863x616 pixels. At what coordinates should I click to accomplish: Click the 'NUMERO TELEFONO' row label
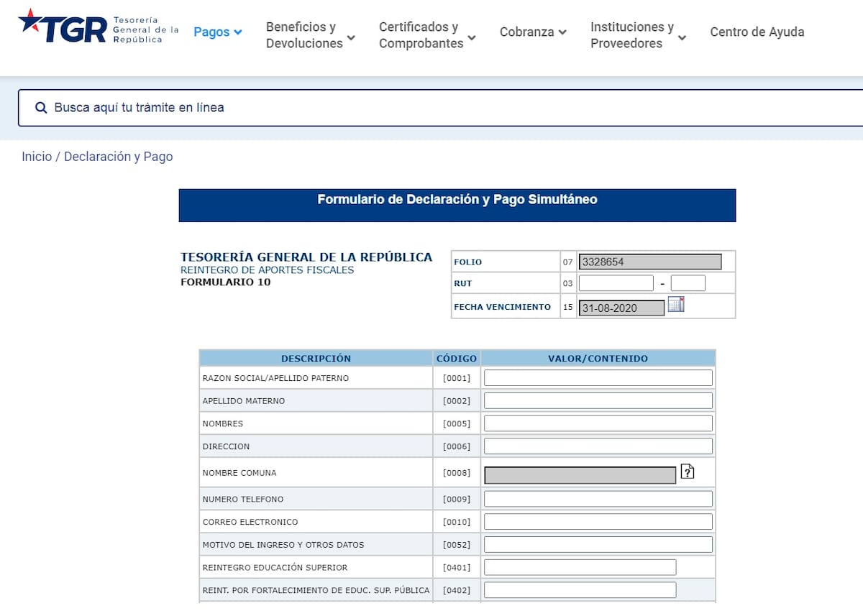click(243, 499)
